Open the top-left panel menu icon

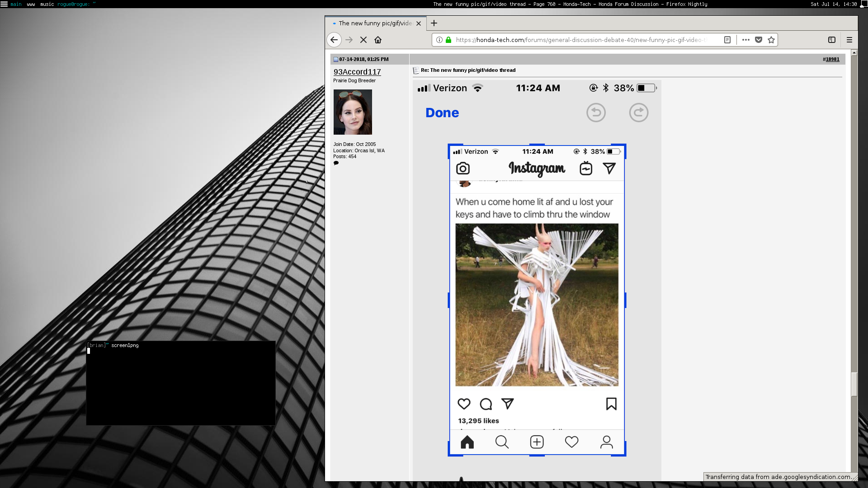tap(4, 4)
